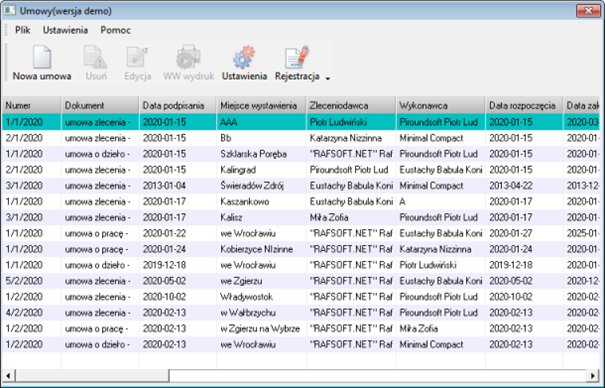
Task: Sort by the Data podpisania column header
Action: click(x=177, y=105)
